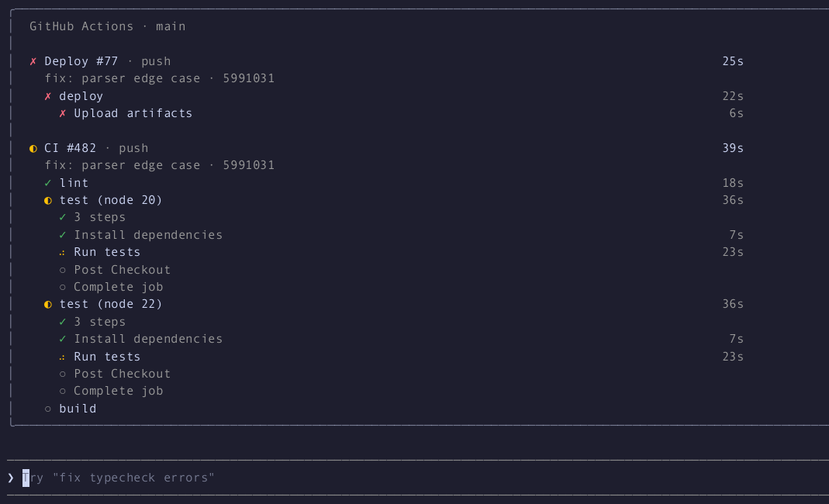Click the 36s duration of test (node 22)
This screenshot has width=829, height=504.
click(733, 304)
